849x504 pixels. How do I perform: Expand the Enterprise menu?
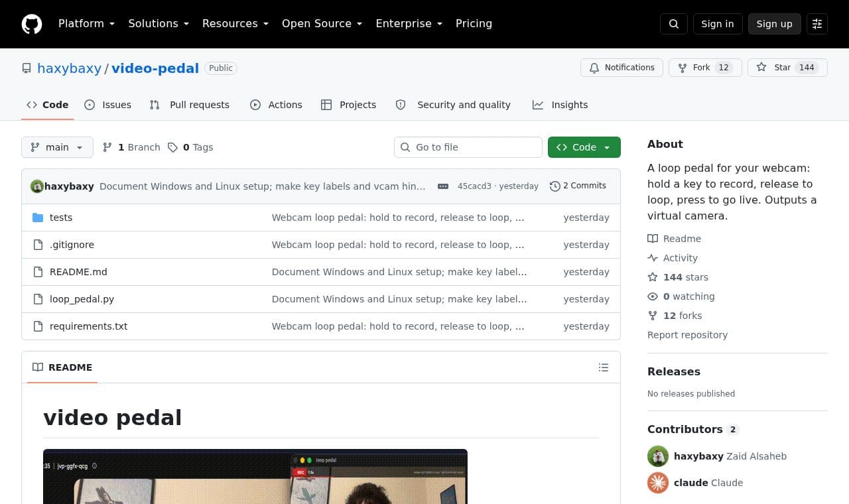point(409,24)
